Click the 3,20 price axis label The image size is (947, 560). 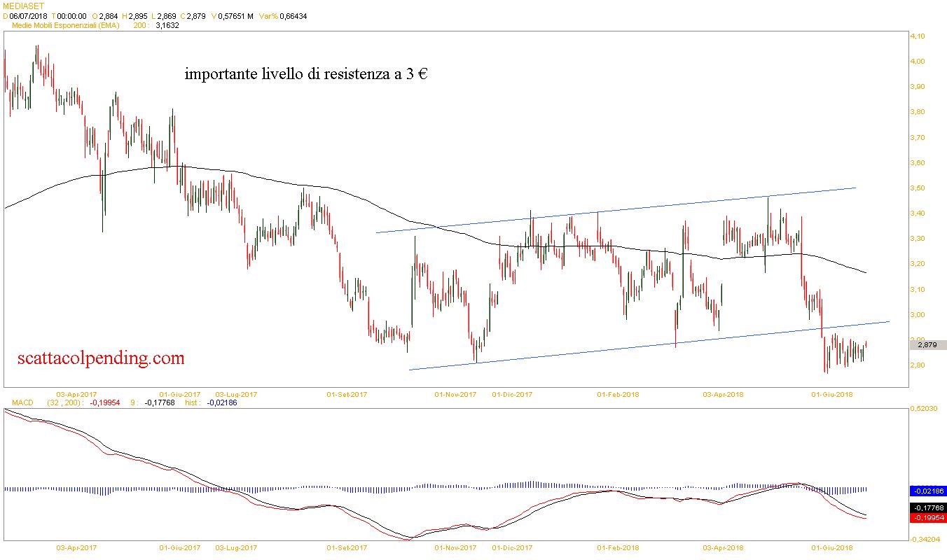click(x=918, y=263)
